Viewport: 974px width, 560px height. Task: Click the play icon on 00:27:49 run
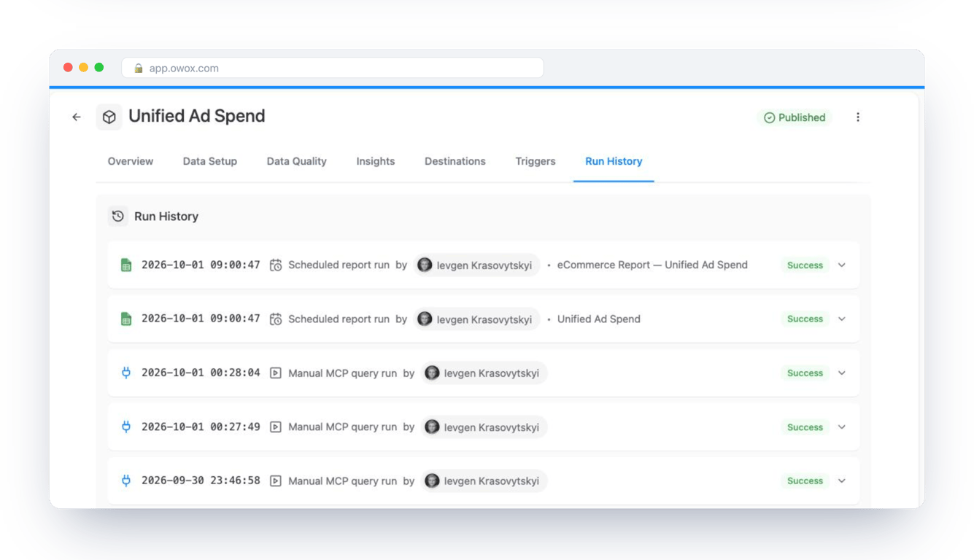(276, 427)
